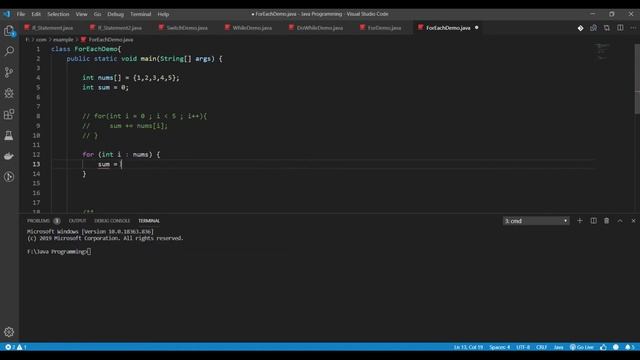The height and width of the screenshot is (360, 640).
Task: Switch to the Output panel tab
Action: [78, 221]
